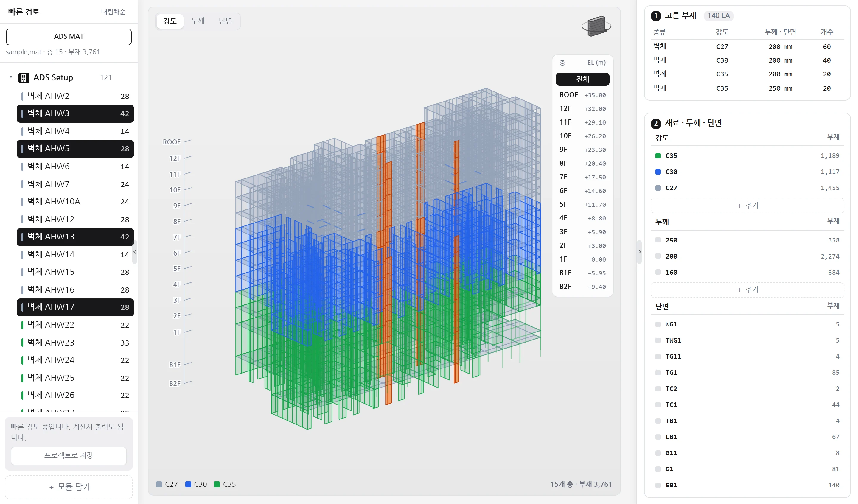Select the 7F level row

(582, 177)
